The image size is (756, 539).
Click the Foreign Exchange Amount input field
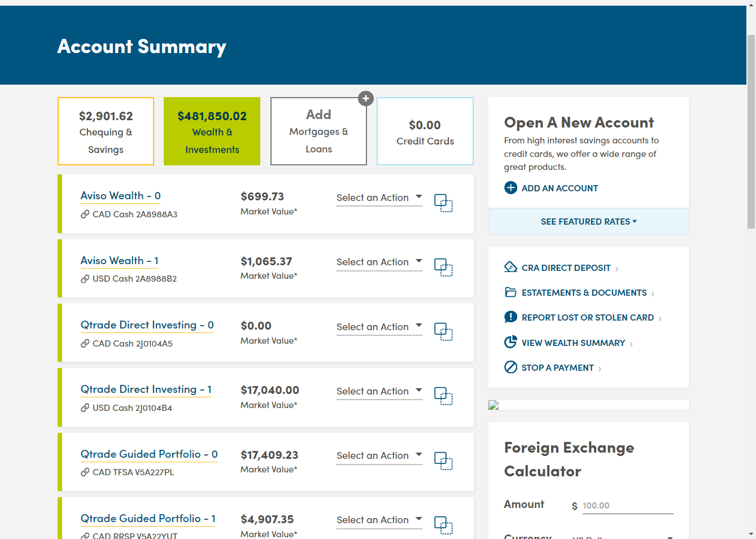point(627,506)
